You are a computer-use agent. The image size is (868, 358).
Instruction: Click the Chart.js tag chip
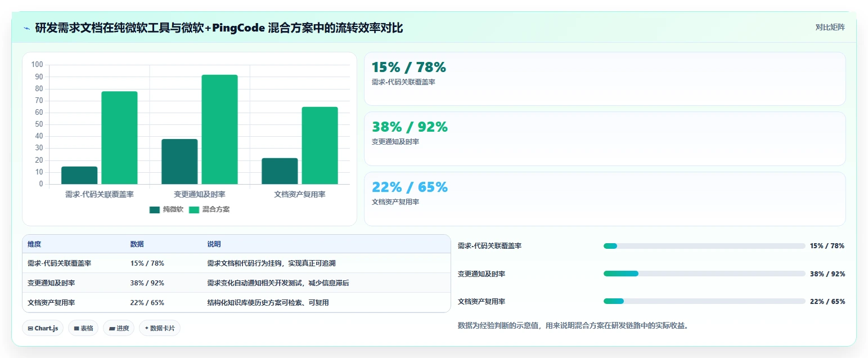(x=43, y=328)
